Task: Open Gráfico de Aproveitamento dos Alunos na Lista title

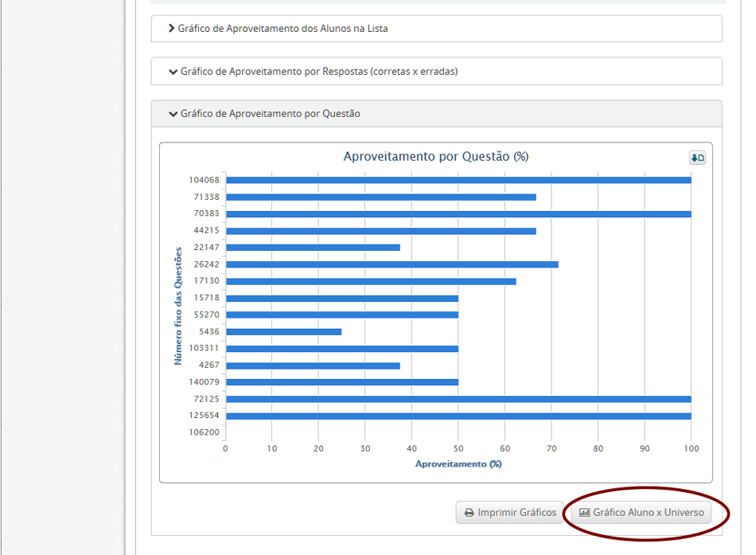Action: coord(283,29)
